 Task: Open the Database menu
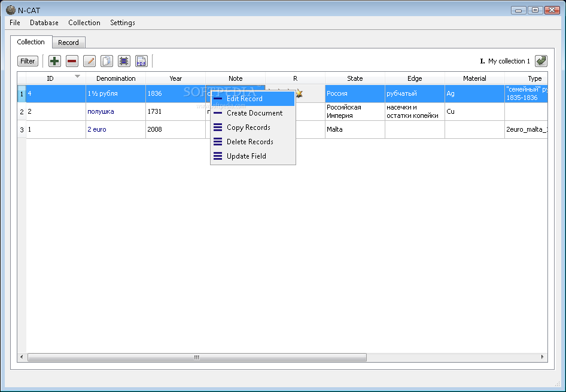pyautogui.click(x=44, y=23)
